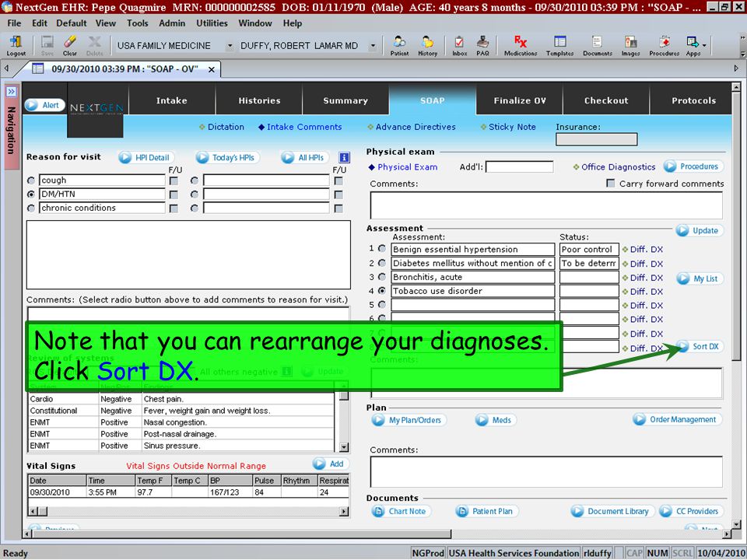Select radio for Bronchitis, acute

point(382,277)
